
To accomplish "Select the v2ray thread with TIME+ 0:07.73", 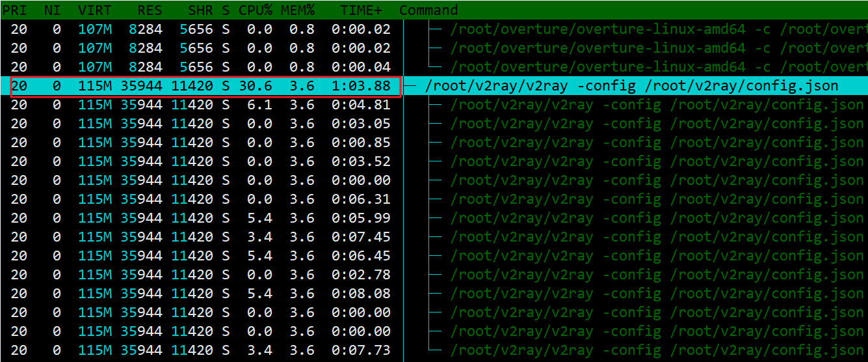I will (434, 350).
